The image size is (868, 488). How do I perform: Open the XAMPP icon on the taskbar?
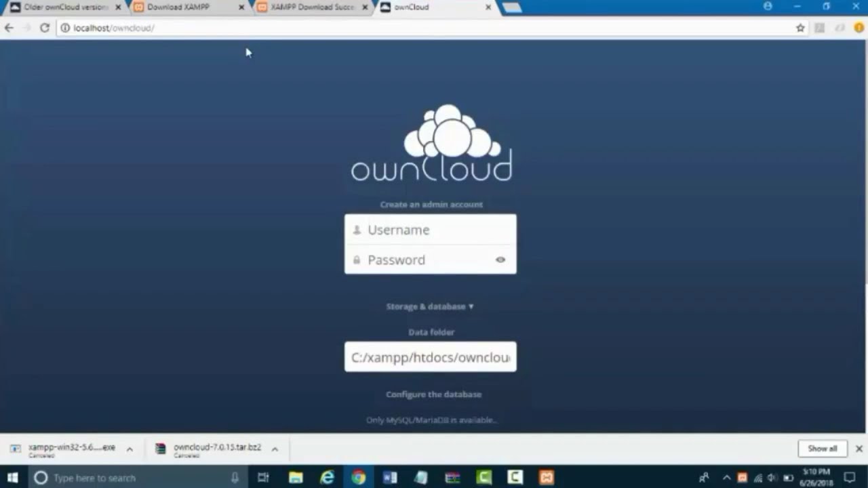[x=547, y=478]
